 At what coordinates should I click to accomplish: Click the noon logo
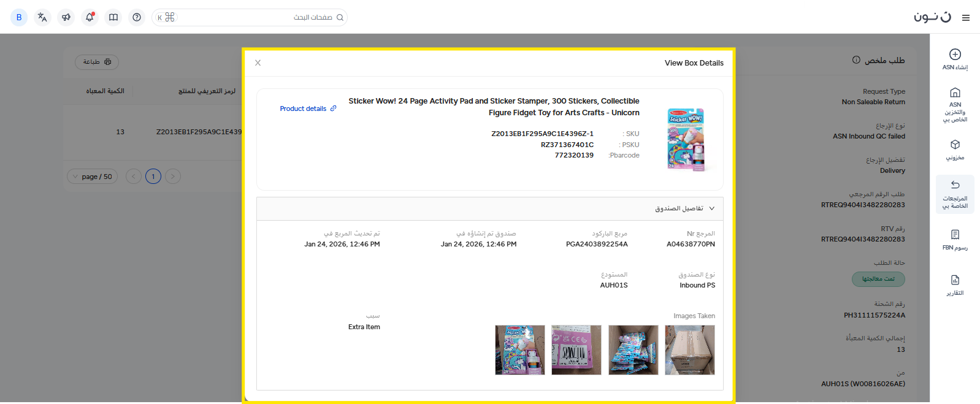click(x=932, y=17)
